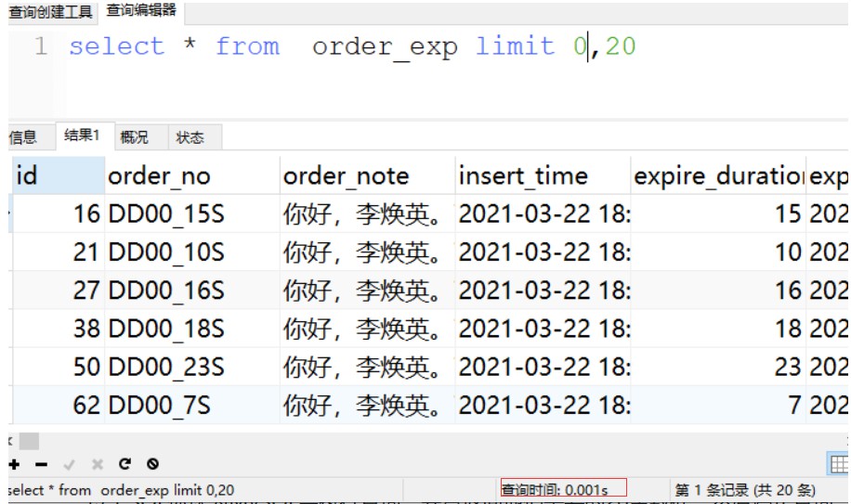The image size is (851, 504).
Task: Click the 'select' keyword in the editor
Action: [x=116, y=46]
